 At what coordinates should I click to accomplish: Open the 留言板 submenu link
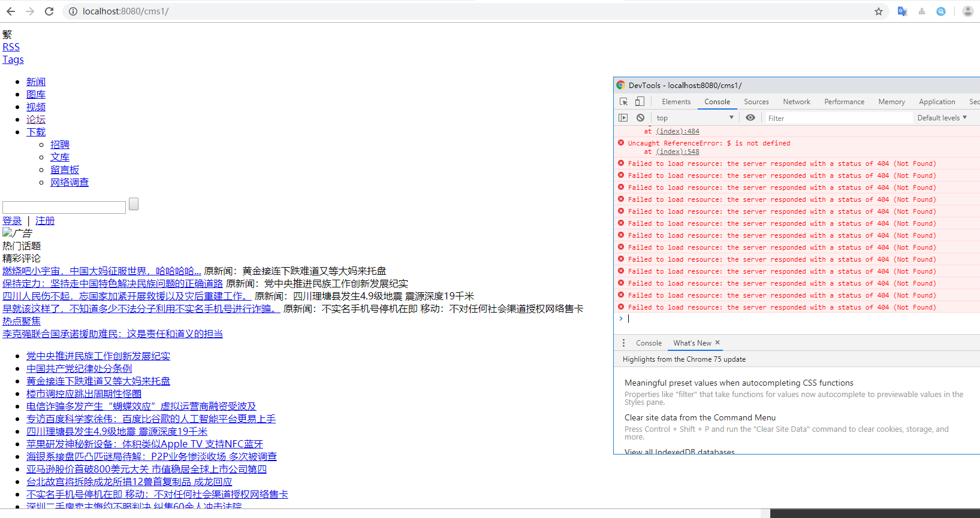pyautogui.click(x=65, y=169)
